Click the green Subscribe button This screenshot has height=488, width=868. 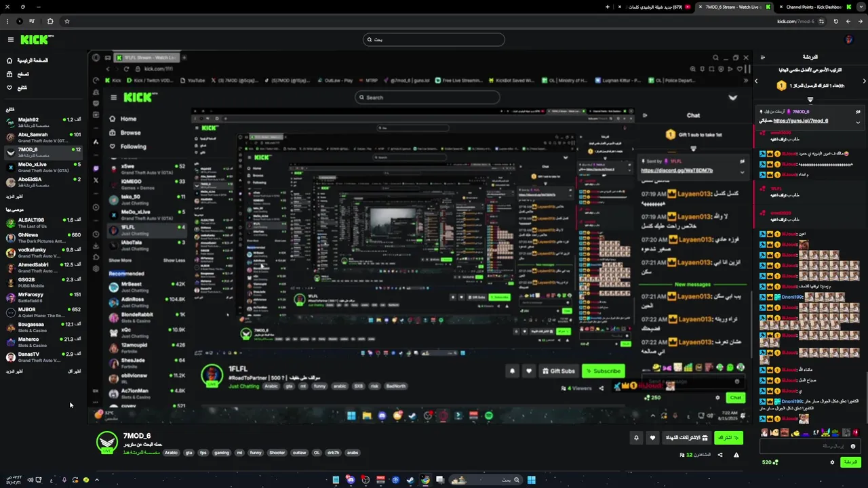pos(729,438)
